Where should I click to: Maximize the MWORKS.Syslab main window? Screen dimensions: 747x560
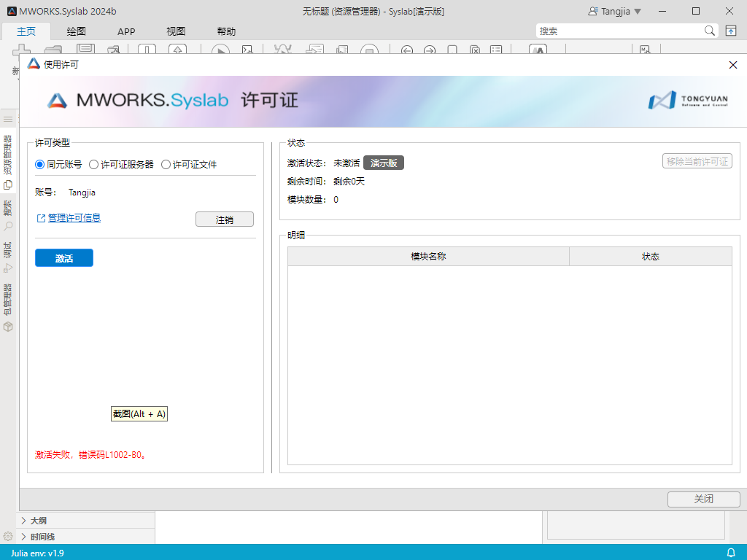(696, 12)
